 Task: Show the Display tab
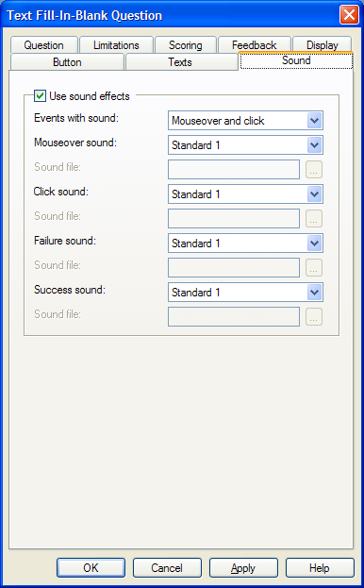pyautogui.click(x=323, y=45)
